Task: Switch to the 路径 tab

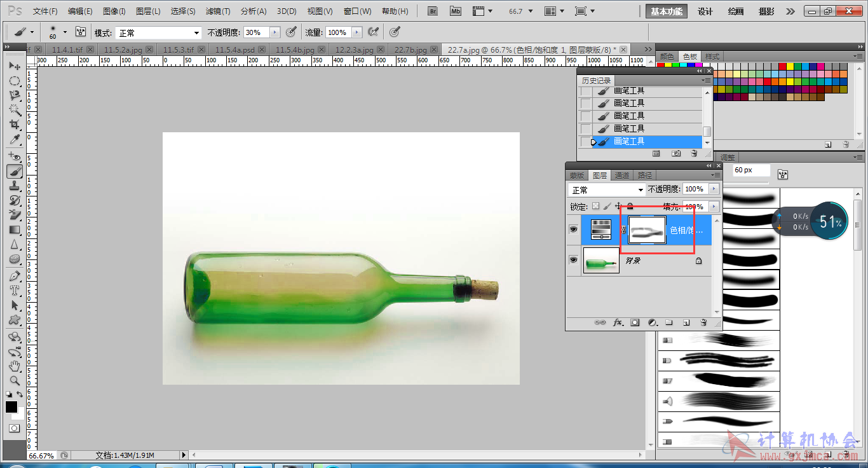Action: [644, 175]
